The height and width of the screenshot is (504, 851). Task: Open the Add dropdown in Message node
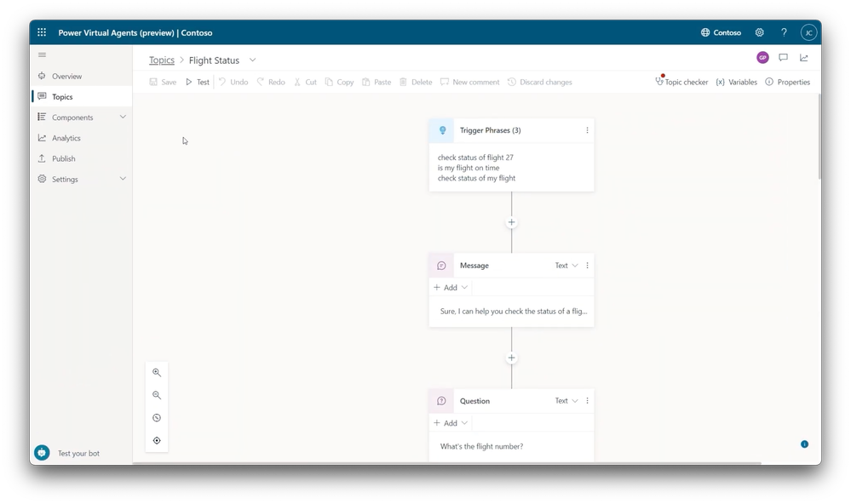451,288
